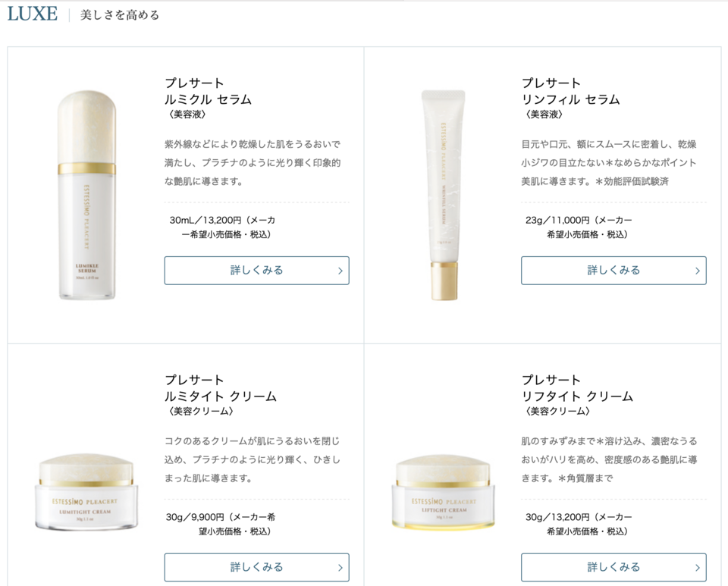Click the 30mL／13,200円 price text

pos(206,221)
